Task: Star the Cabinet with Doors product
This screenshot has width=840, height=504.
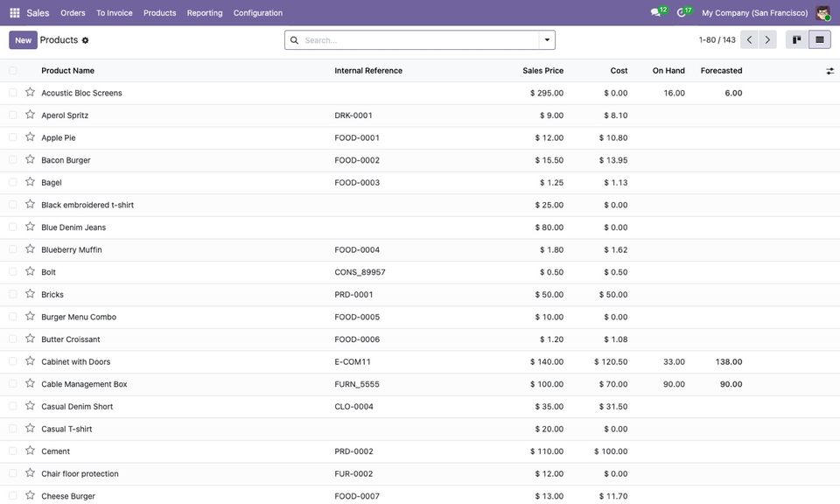Action: click(30, 361)
